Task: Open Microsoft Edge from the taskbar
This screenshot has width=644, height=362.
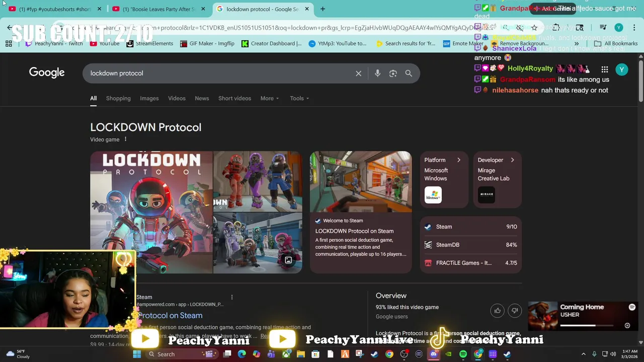Action: 242,354
